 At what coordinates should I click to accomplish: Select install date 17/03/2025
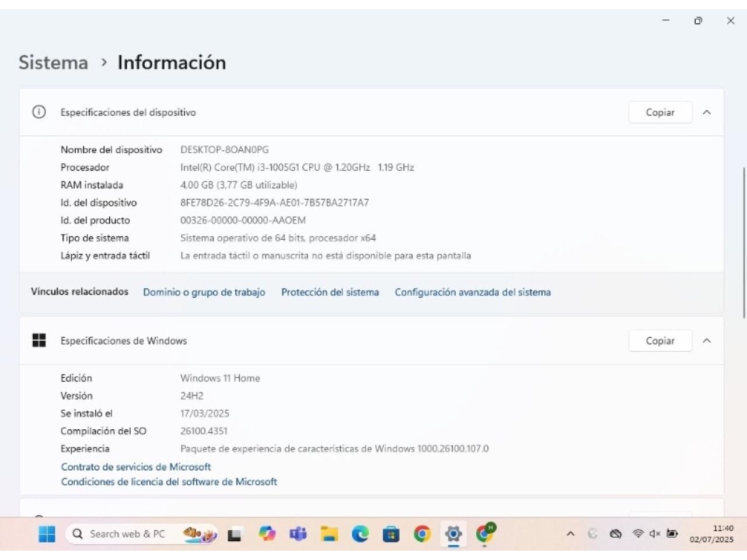pos(205,414)
